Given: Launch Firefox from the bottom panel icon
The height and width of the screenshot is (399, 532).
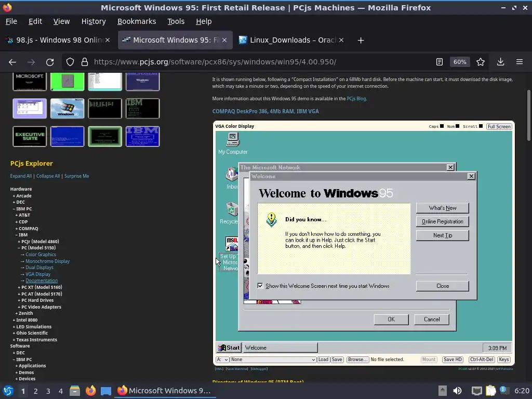Looking at the screenshot, I should pos(90,391).
